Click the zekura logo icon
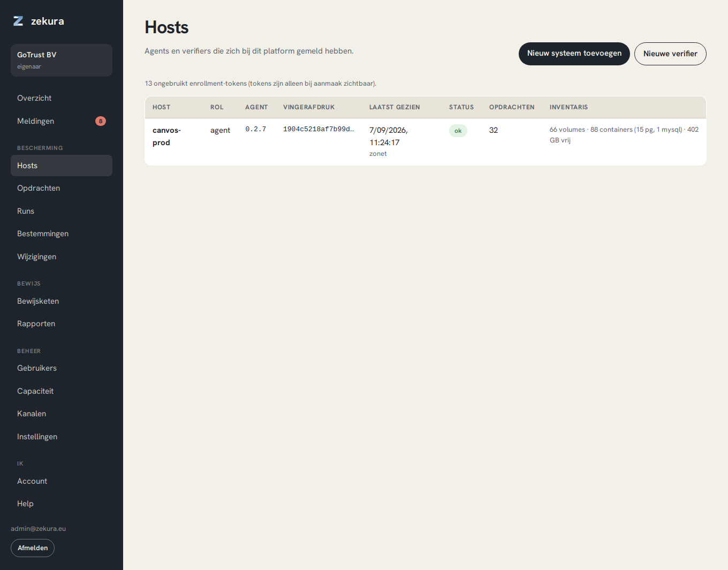 [18, 21]
